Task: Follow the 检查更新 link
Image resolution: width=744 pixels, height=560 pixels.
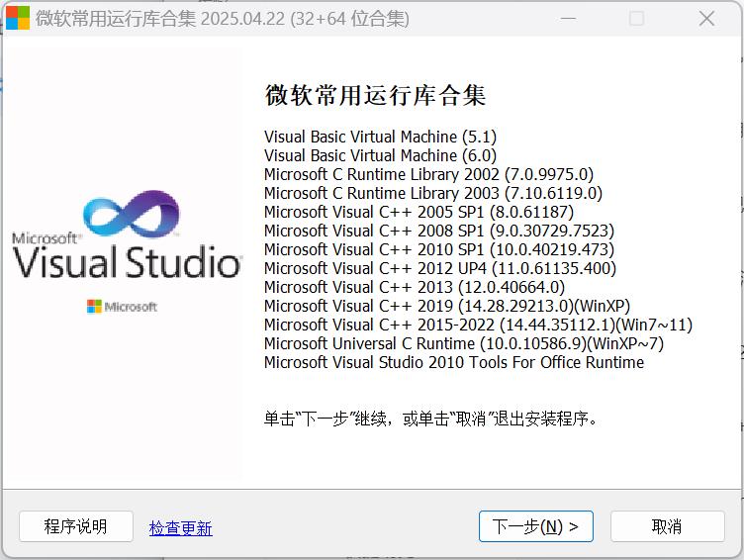Action: tap(180, 528)
